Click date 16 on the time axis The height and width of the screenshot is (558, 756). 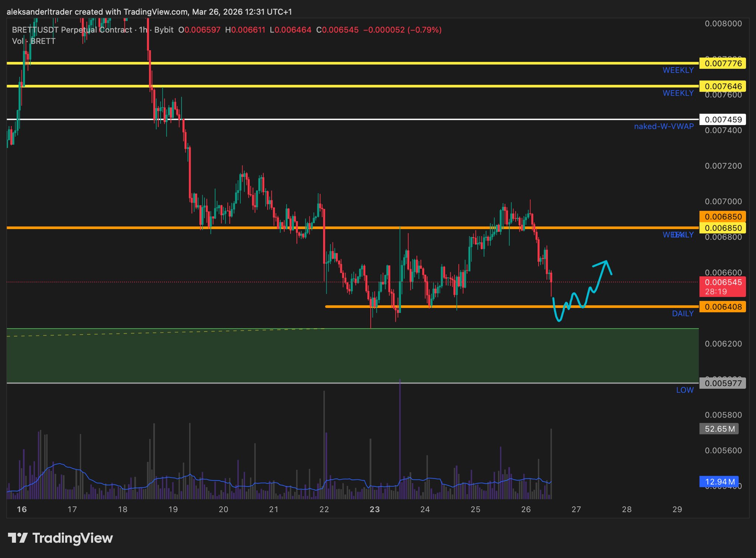(x=22, y=510)
